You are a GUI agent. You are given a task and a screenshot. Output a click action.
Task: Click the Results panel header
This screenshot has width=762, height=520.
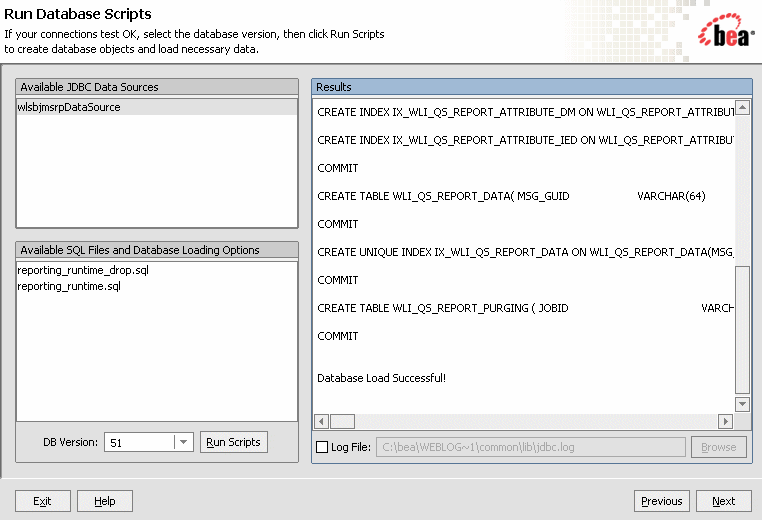pos(532,87)
